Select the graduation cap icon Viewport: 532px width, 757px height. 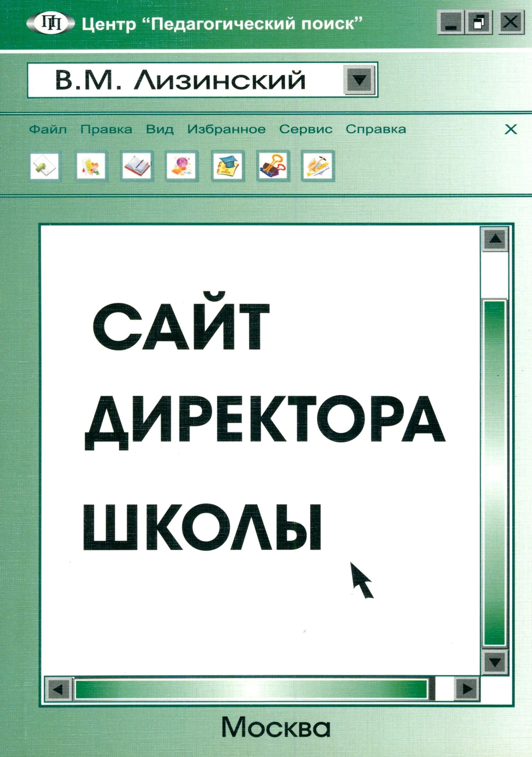(227, 166)
